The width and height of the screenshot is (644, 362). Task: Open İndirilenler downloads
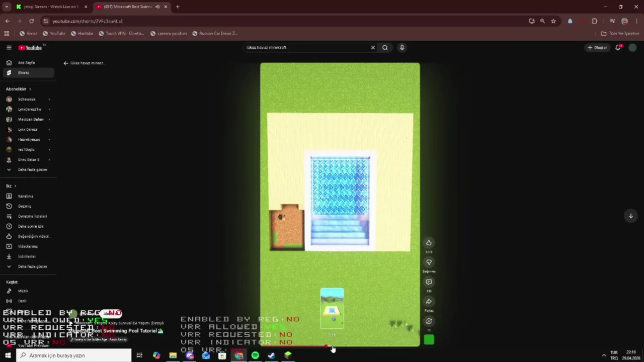point(28,256)
